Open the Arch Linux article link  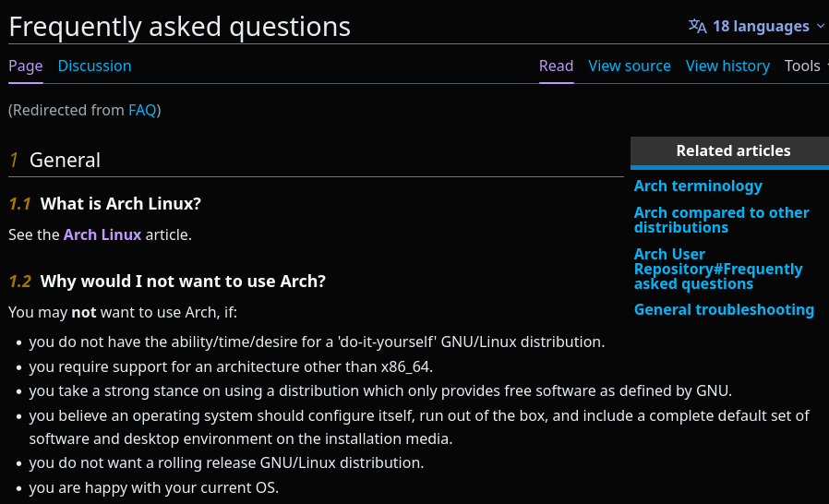tap(102, 234)
